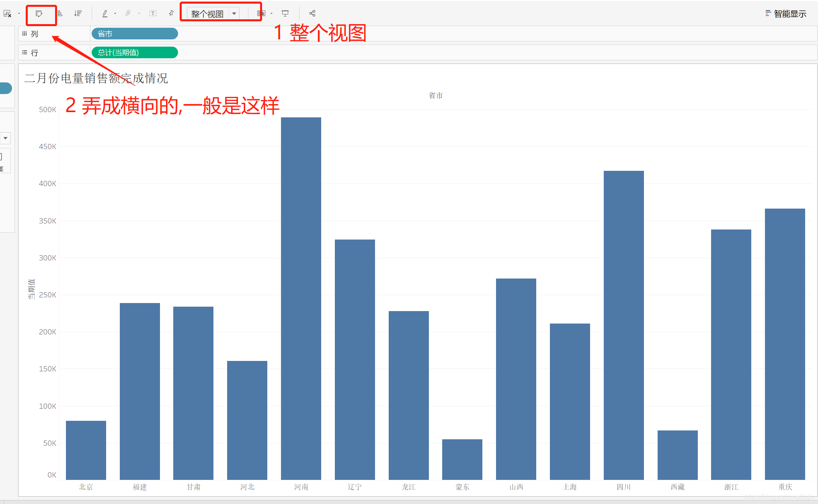Click the 当期值 vertical axis title
Viewport: 818px width, 504px height.
pyautogui.click(x=31, y=289)
